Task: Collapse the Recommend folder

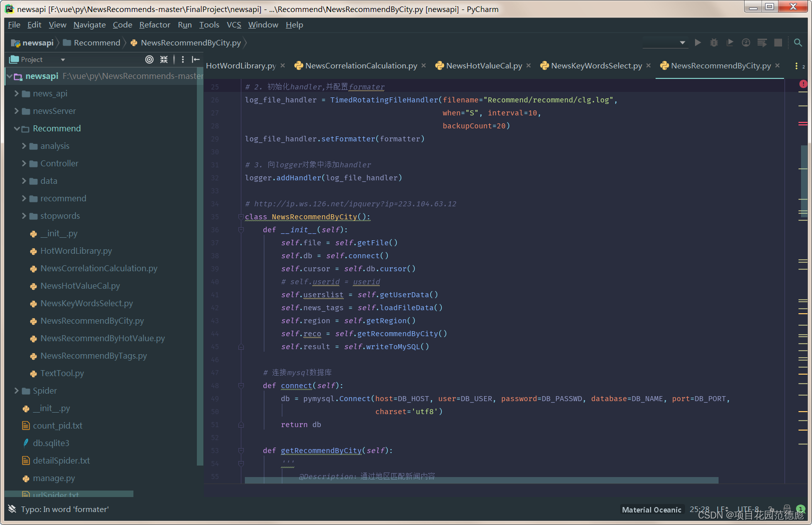Action: 16,128
